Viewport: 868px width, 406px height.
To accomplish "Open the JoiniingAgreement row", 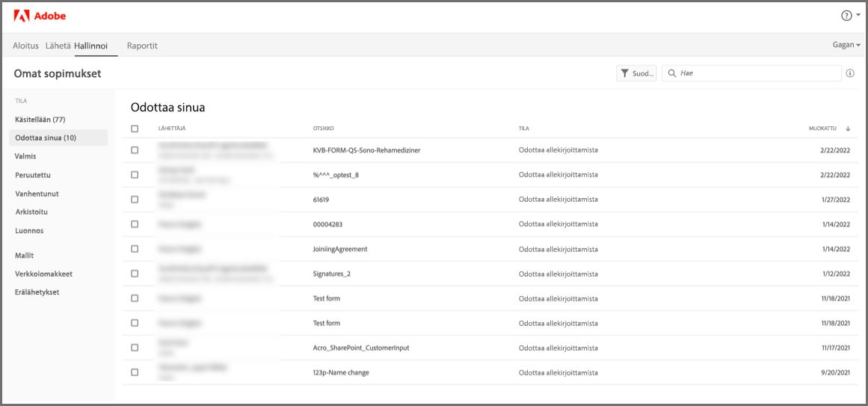I will (340, 249).
